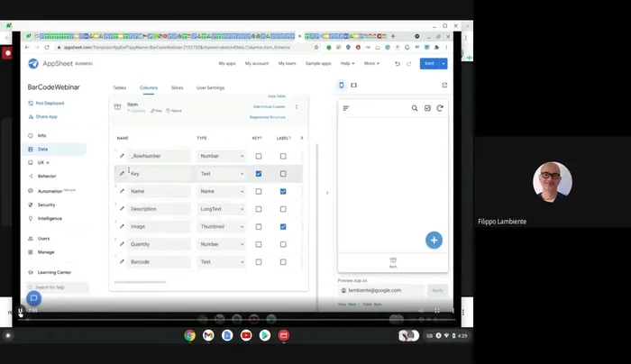This screenshot has width=631, height=364.
Task: Open the preview in a new tab icon
Action: pos(444,86)
